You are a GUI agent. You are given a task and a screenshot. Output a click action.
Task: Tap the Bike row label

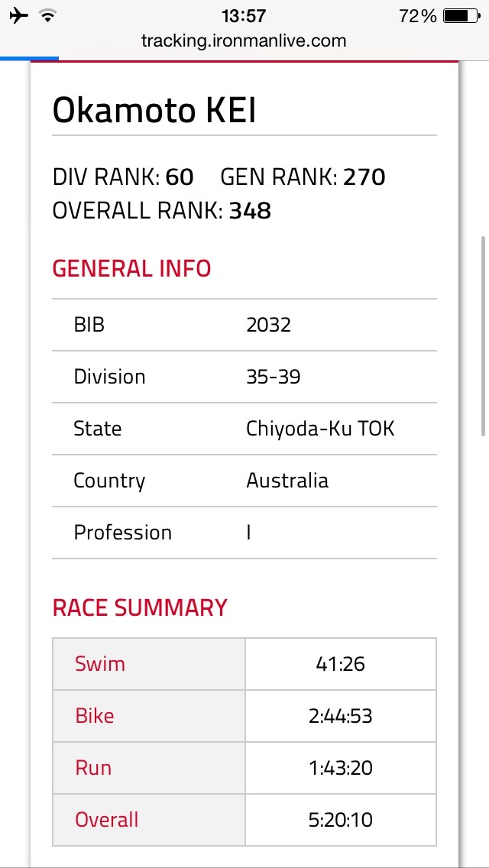pyautogui.click(x=95, y=715)
